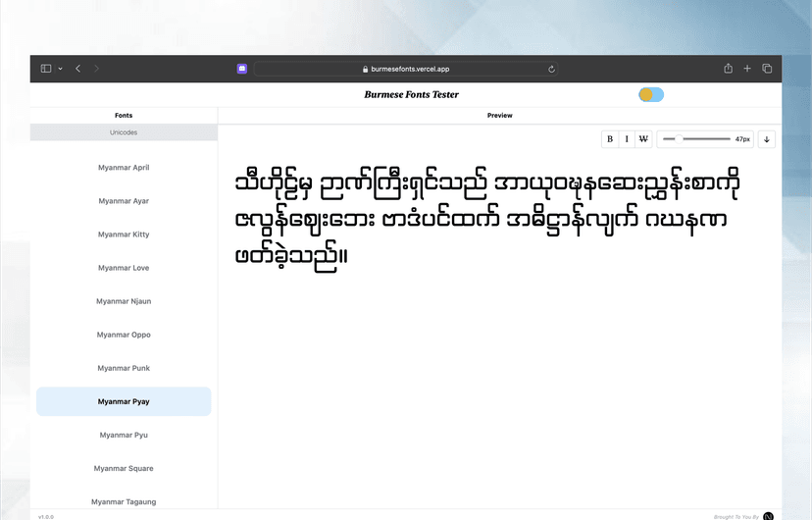Click the v1.0.0 version label
Screen dimensions: 812x520
click(x=45, y=516)
